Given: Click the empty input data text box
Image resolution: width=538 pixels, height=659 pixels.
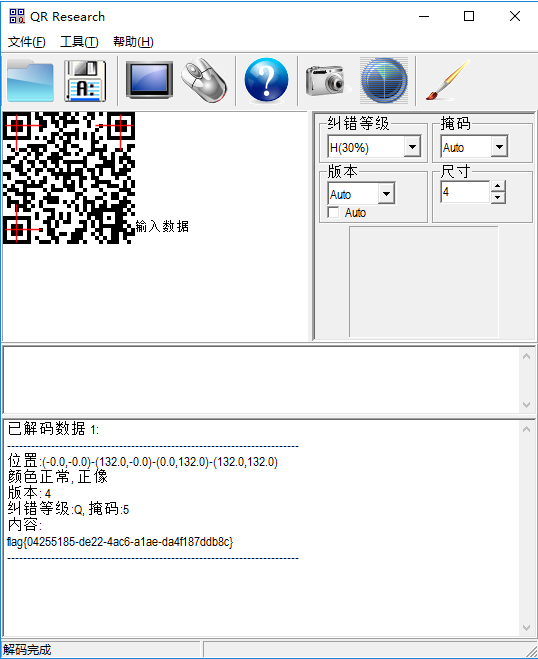Looking at the screenshot, I should (261, 380).
